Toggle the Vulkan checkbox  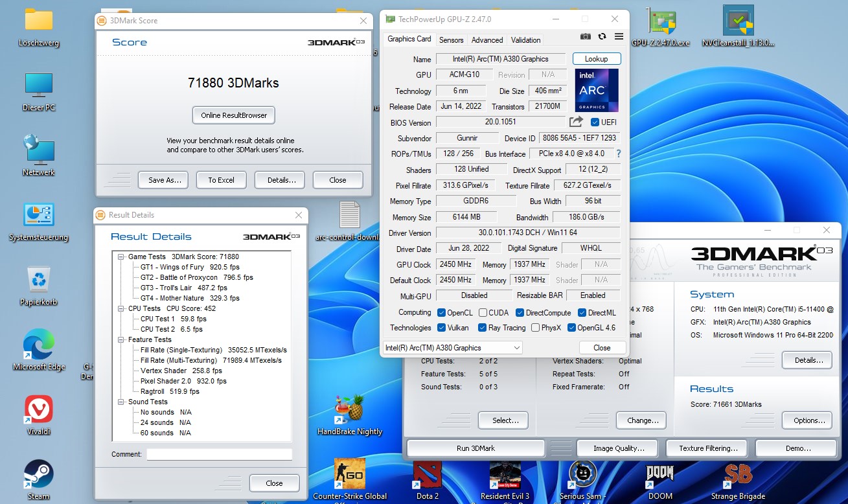coord(442,328)
